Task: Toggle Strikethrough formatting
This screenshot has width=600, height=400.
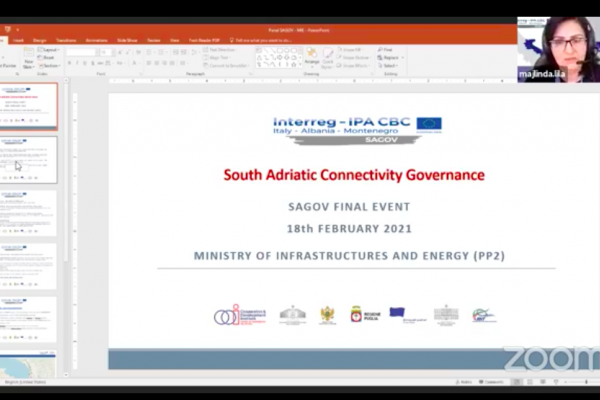Action: pyautogui.click(x=100, y=63)
